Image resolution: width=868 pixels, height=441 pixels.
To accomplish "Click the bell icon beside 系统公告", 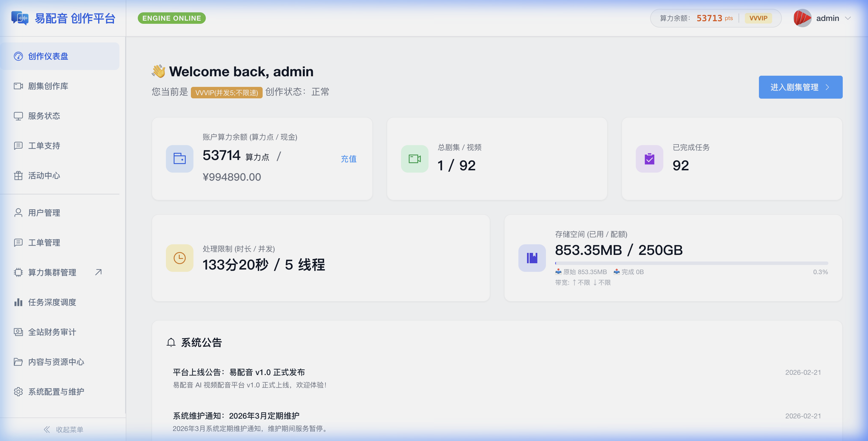I will click(171, 342).
